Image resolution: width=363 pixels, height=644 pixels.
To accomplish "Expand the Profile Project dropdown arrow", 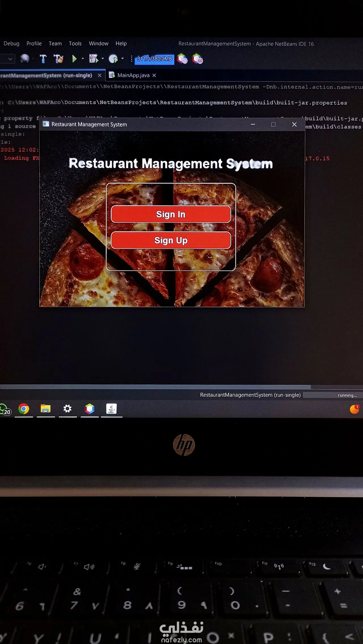I will click(123, 59).
